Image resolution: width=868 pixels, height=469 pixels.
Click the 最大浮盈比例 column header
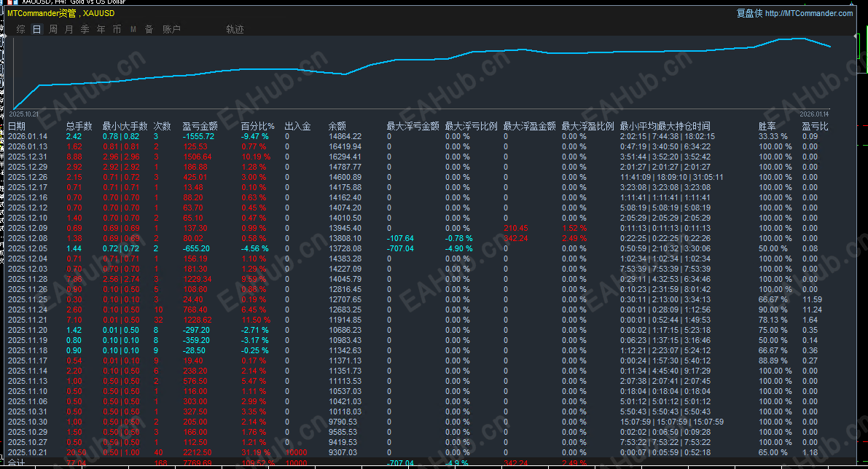[588, 126]
